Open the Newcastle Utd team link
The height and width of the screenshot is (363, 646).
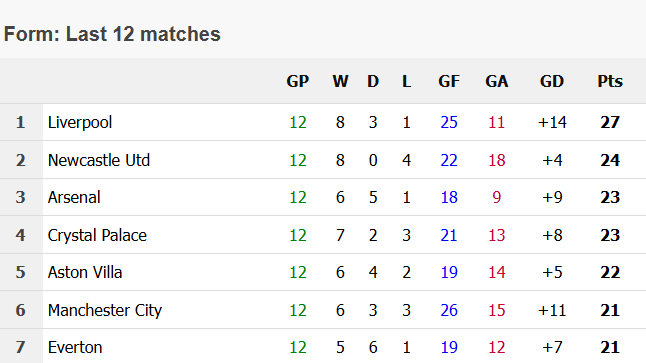click(99, 160)
